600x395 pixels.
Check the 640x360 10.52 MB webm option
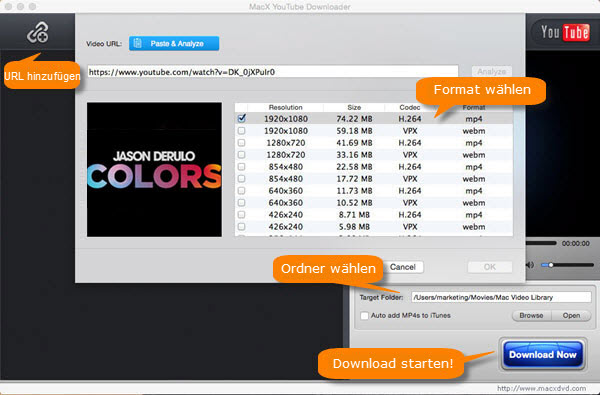click(241, 202)
